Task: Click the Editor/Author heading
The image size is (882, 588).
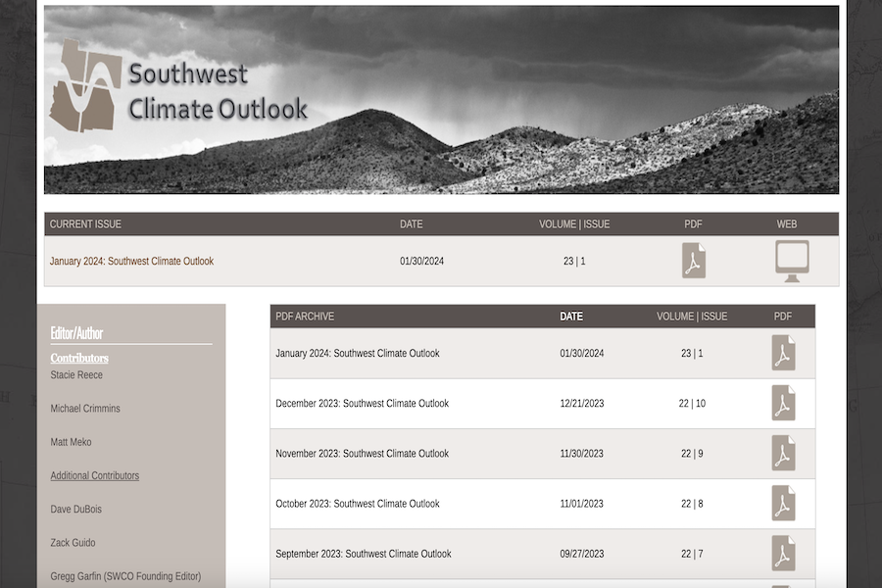Action: 76,333
